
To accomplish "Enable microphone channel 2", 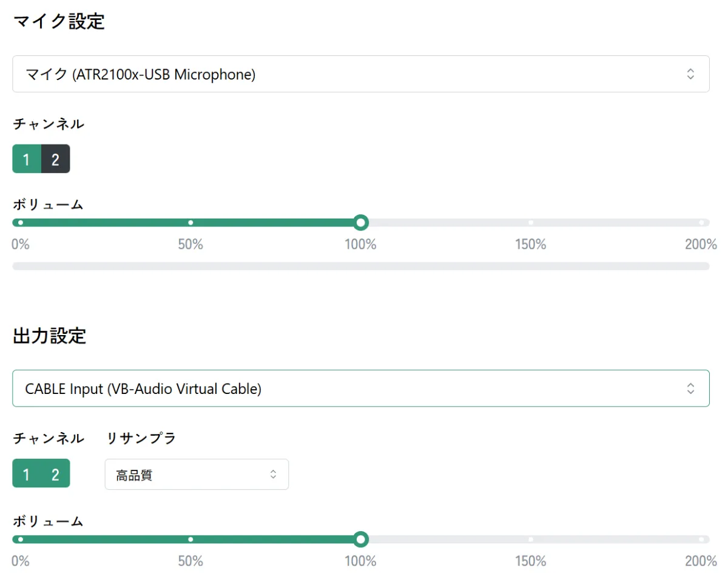I will [55, 159].
